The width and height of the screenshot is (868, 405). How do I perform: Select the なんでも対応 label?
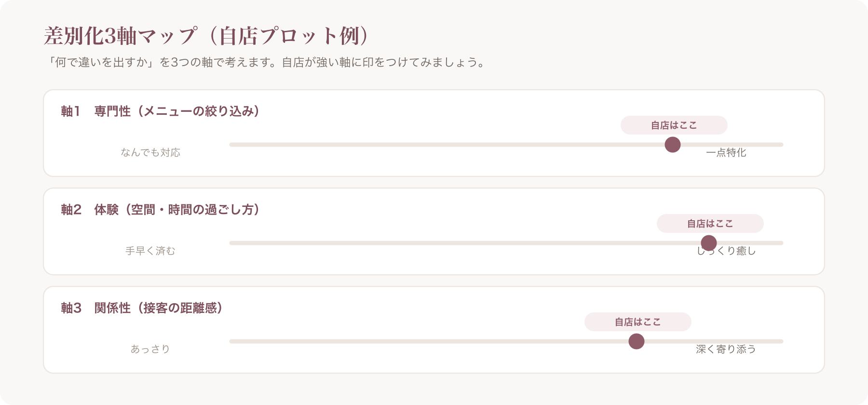150,152
